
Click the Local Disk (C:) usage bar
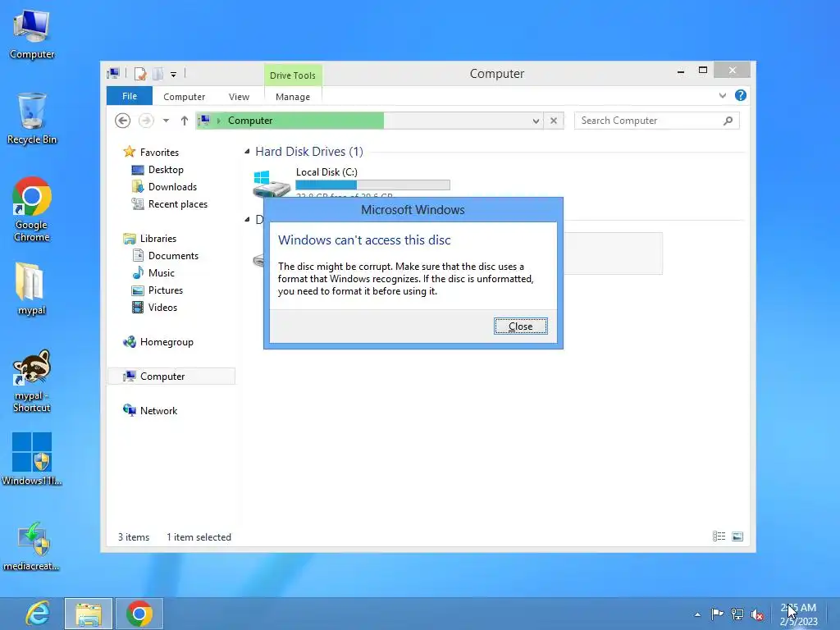(x=373, y=185)
